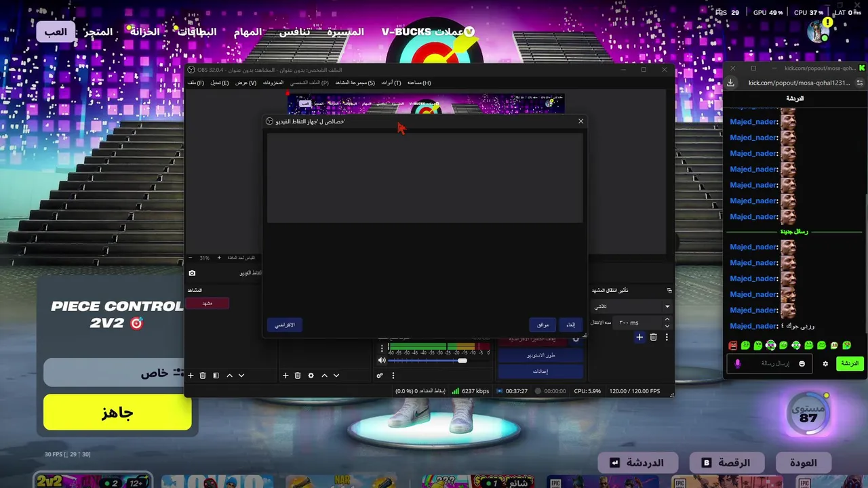Viewport: 868px width, 488px height.
Task: Open Settings button in OBS controls
Action: (541, 371)
